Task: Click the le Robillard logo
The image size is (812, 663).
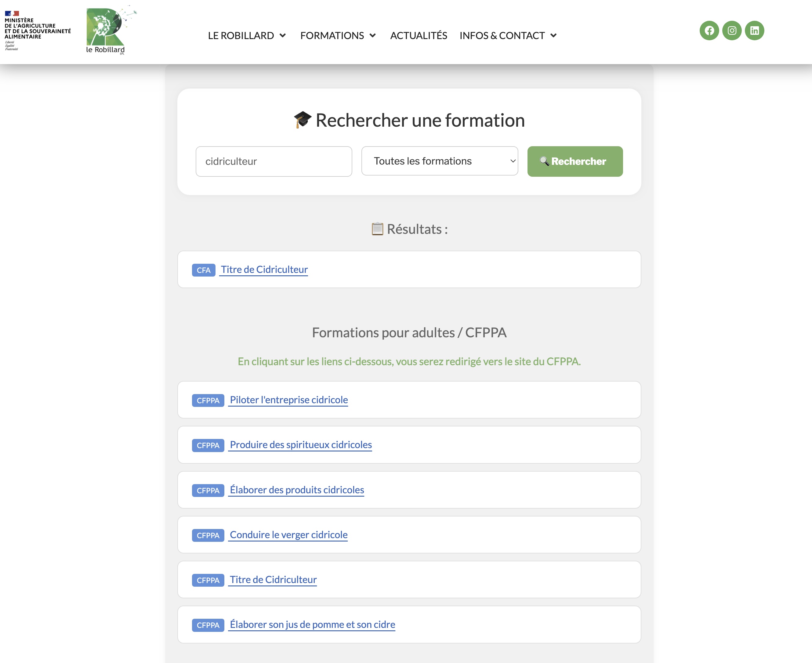Action: point(111,31)
